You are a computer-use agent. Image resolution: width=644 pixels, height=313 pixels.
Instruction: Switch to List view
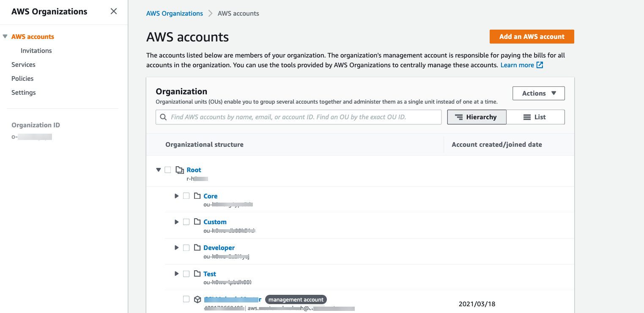pyautogui.click(x=535, y=117)
